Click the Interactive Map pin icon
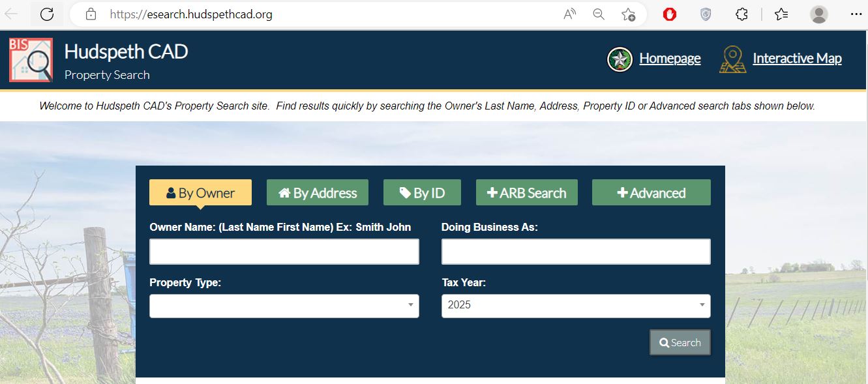 coord(732,59)
